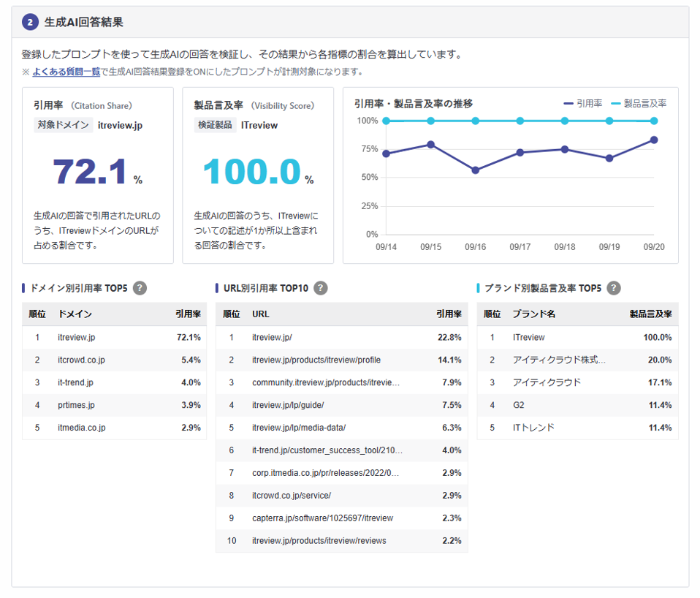Click the itreview.jp/products/itreview/reviews URL row

pos(342,541)
